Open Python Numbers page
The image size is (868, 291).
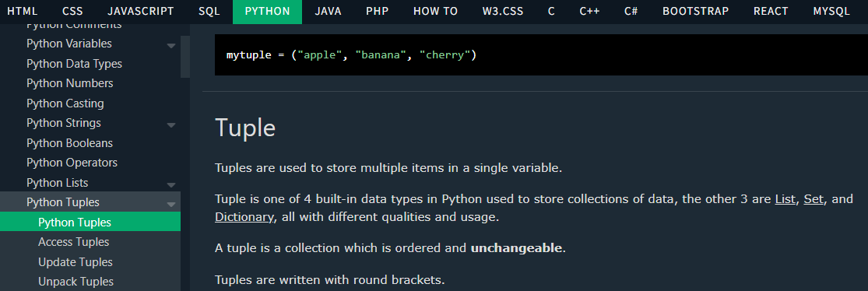[x=70, y=83]
